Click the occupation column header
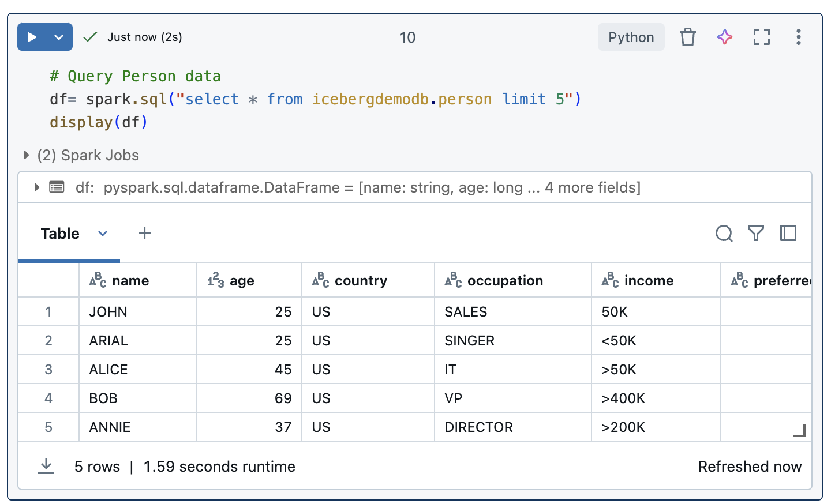 click(x=505, y=281)
